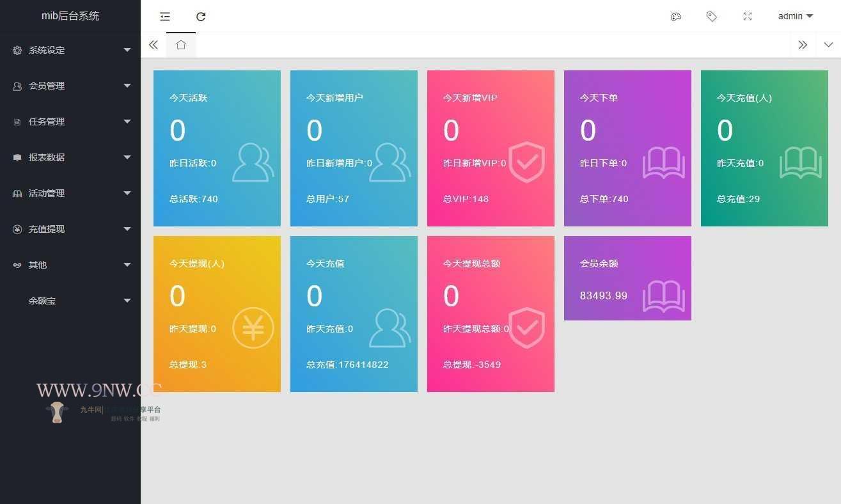This screenshot has width=841, height=504.
Task: Open the 充值提现 sidebar menu
Action: pos(70,229)
